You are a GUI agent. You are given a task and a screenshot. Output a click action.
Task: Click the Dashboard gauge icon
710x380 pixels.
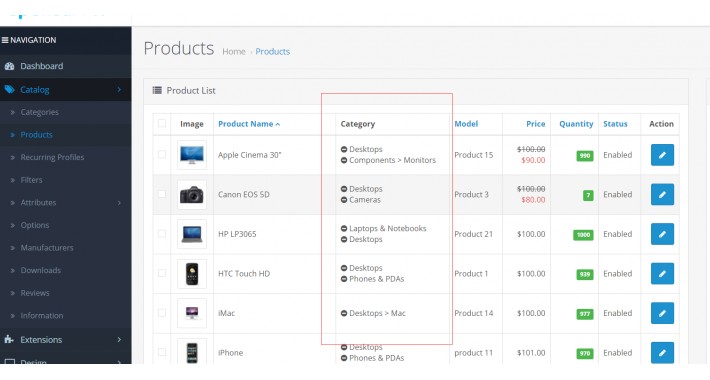click(9, 66)
